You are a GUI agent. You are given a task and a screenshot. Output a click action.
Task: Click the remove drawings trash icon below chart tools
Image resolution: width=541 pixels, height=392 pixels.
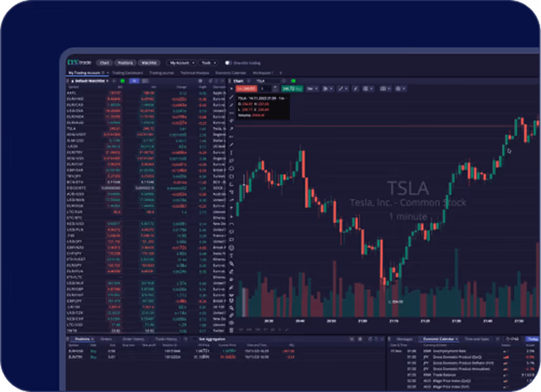pyautogui.click(x=231, y=331)
